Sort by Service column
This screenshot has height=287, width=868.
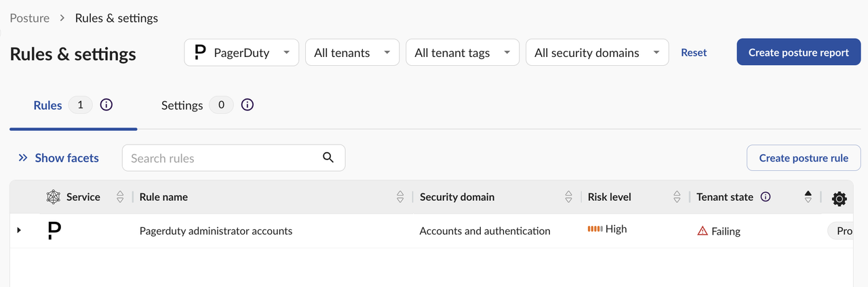(x=120, y=197)
